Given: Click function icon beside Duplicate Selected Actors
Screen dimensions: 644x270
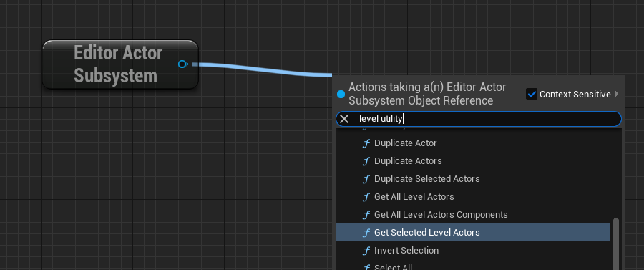Looking at the screenshot, I should pos(366,179).
